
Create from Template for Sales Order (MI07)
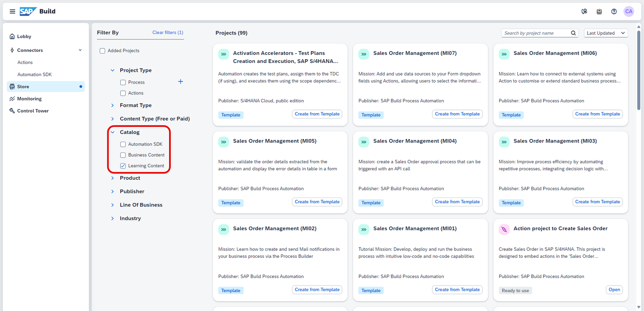coord(458,114)
